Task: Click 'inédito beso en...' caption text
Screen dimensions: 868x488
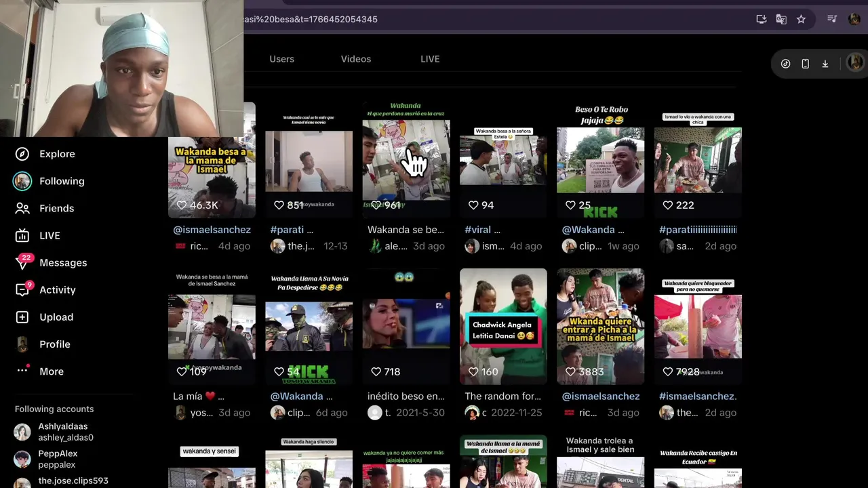Action: coord(406,396)
